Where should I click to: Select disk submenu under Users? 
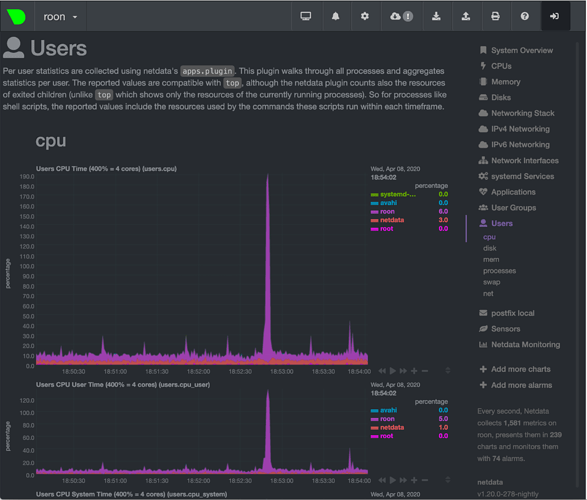click(490, 248)
